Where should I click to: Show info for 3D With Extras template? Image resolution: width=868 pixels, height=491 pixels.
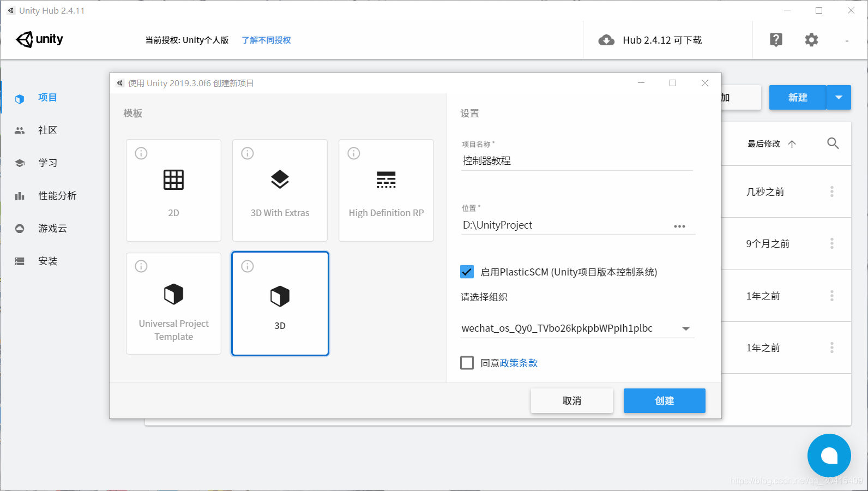(x=248, y=153)
